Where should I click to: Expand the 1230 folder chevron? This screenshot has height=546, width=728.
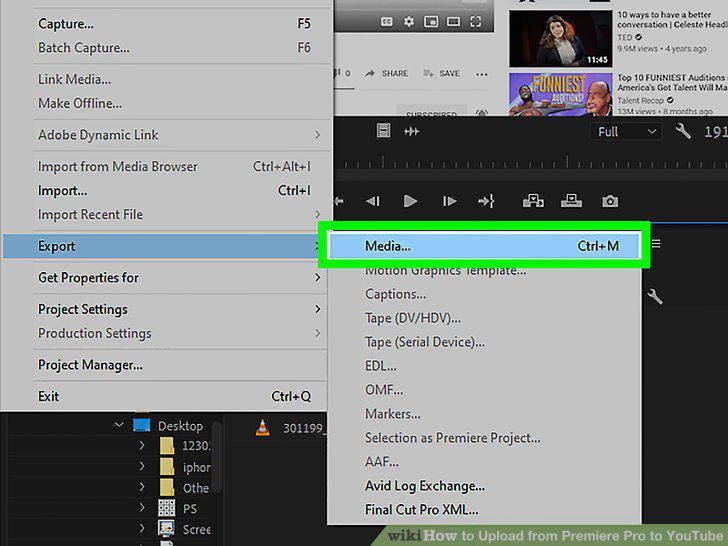[142, 445]
